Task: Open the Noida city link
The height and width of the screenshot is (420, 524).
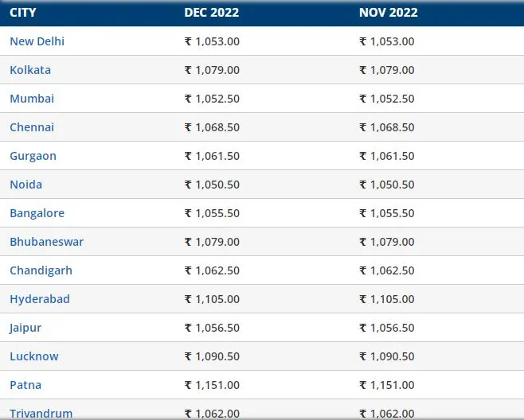Action: point(25,185)
